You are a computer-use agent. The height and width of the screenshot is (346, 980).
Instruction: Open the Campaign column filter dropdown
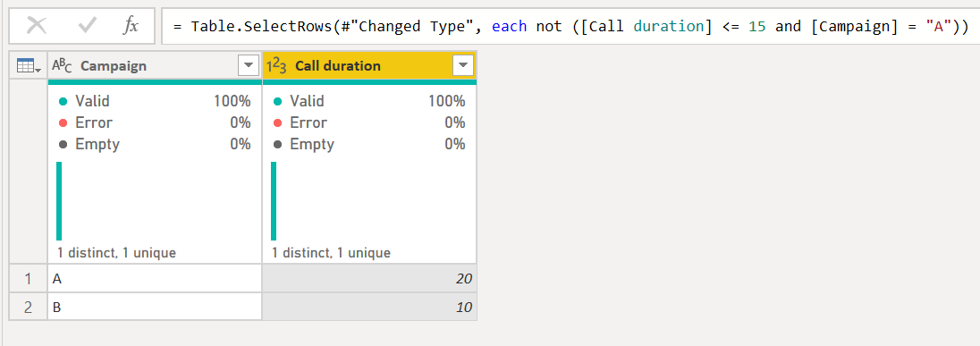tap(249, 65)
